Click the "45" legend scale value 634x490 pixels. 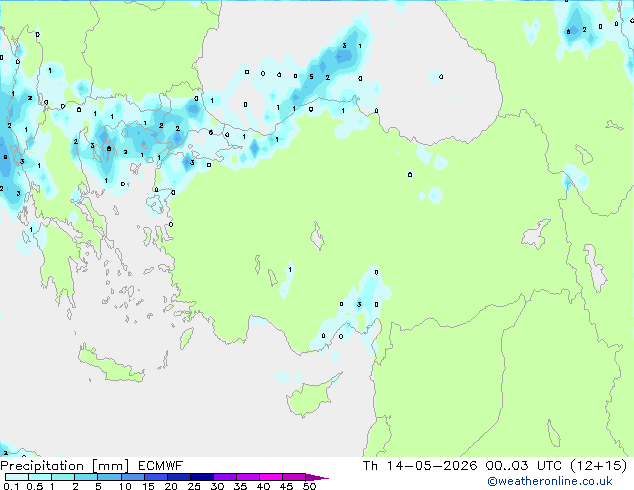point(286,486)
